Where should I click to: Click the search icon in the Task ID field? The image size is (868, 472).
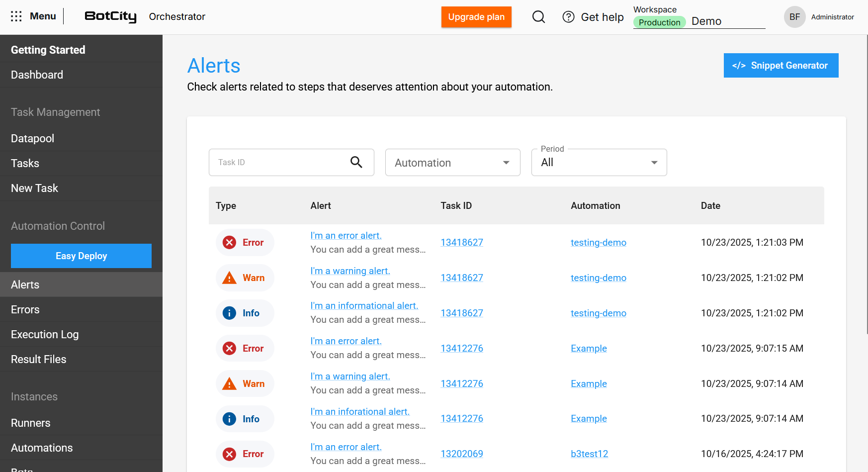356,162
